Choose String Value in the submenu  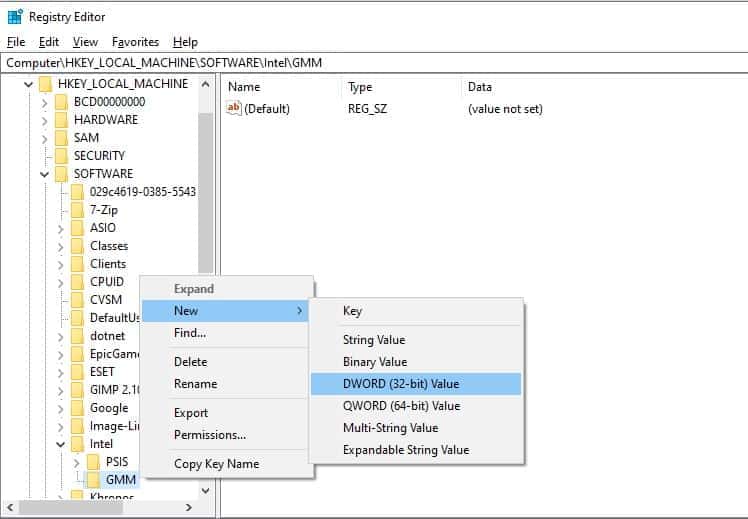tap(416, 340)
